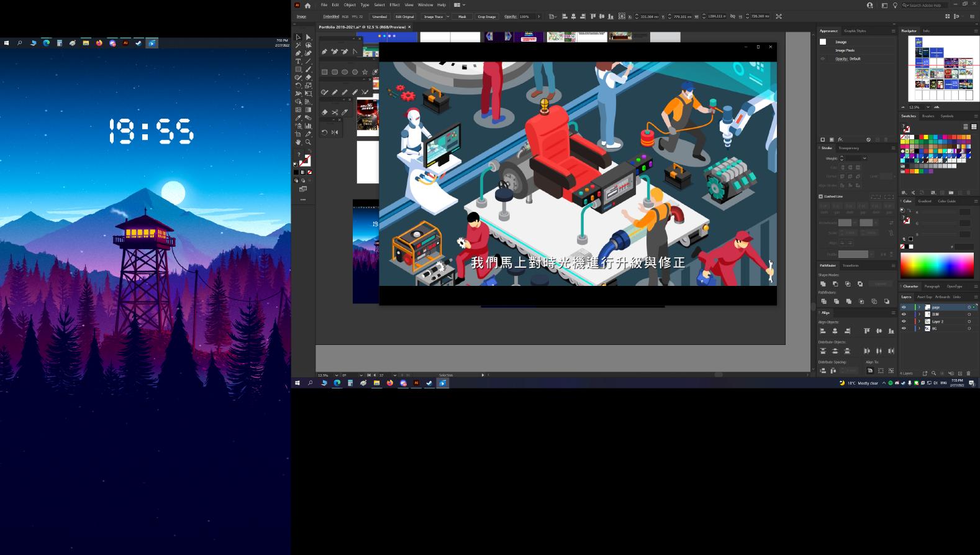Click the Search Adobe Help field

[x=925, y=5]
